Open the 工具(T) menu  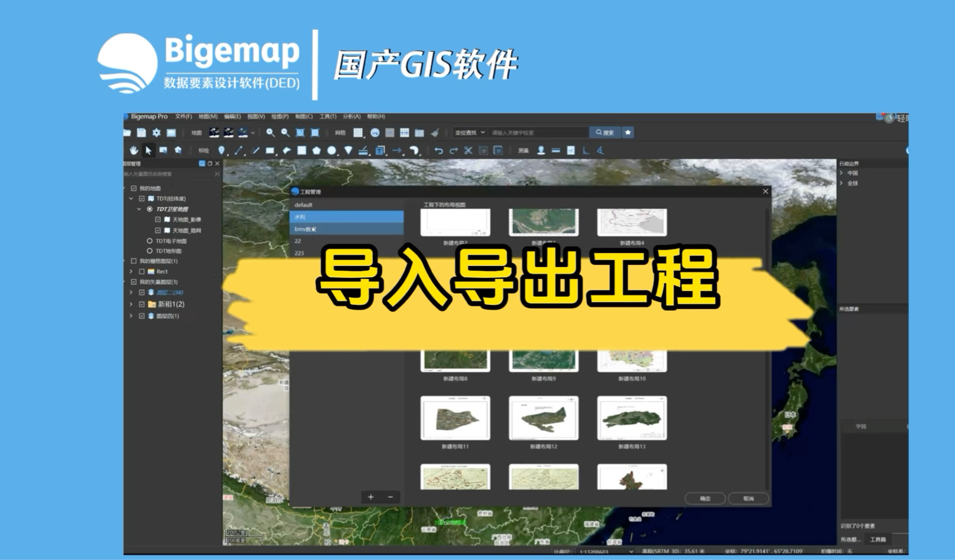328,117
